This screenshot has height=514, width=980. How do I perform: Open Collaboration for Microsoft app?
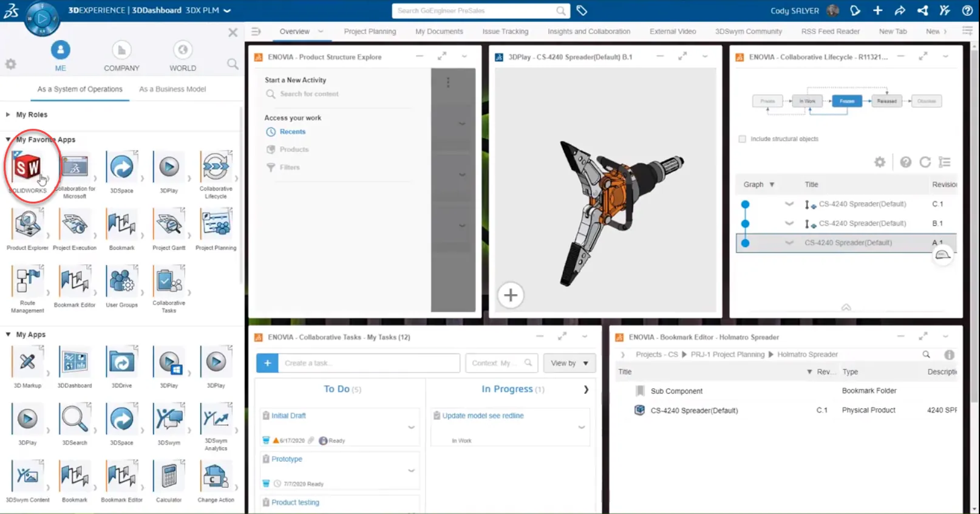coord(75,167)
